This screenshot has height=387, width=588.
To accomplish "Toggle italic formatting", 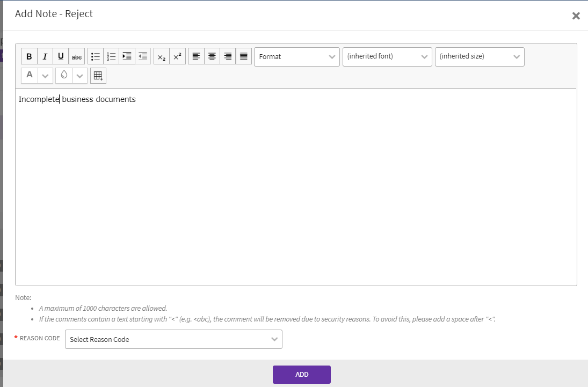I will [45, 56].
